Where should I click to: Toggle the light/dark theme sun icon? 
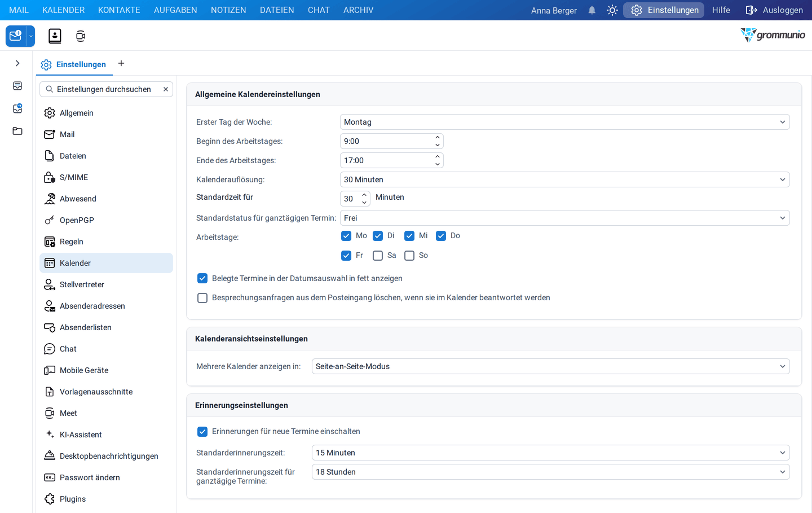[x=612, y=10]
